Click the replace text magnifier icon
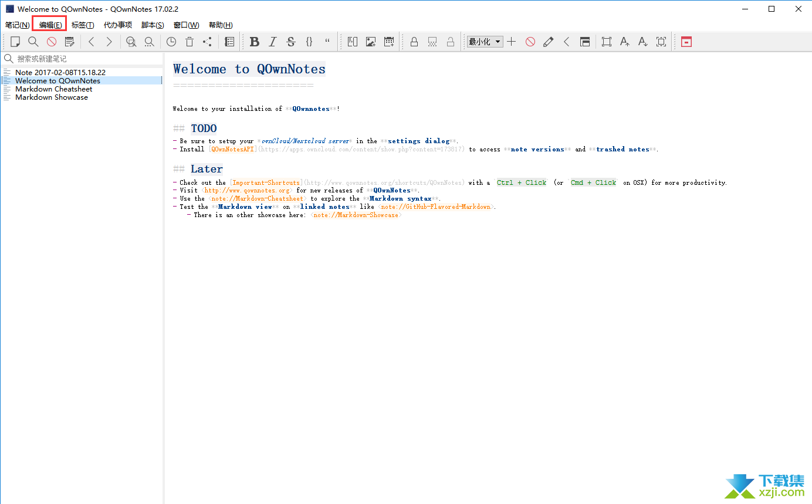This screenshot has width=812, height=504. [x=150, y=42]
